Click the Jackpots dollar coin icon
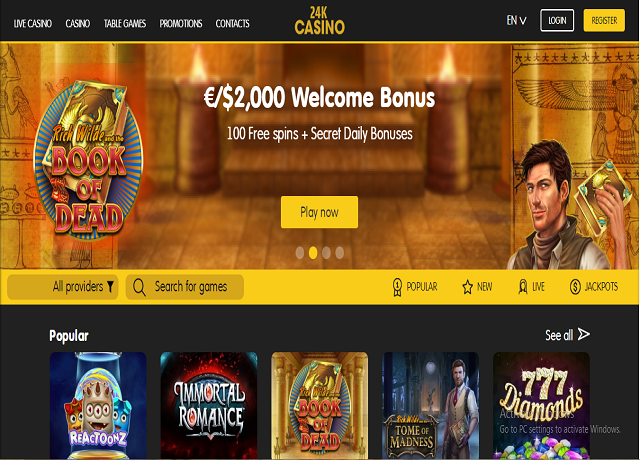The height and width of the screenshot is (460, 640). coord(575,287)
